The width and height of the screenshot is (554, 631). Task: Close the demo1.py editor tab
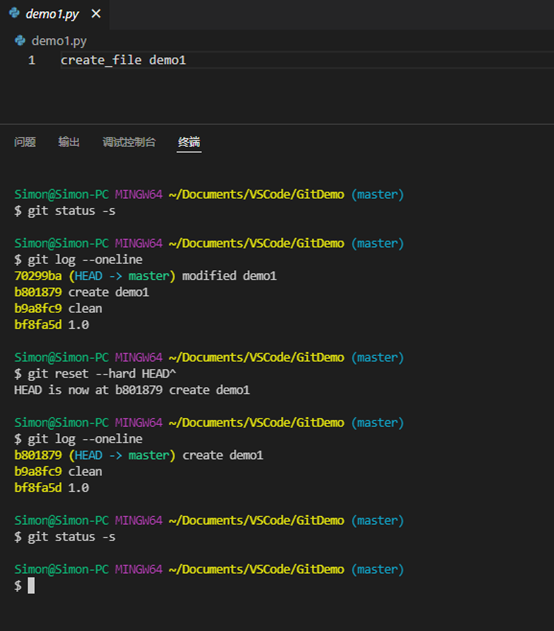96,14
